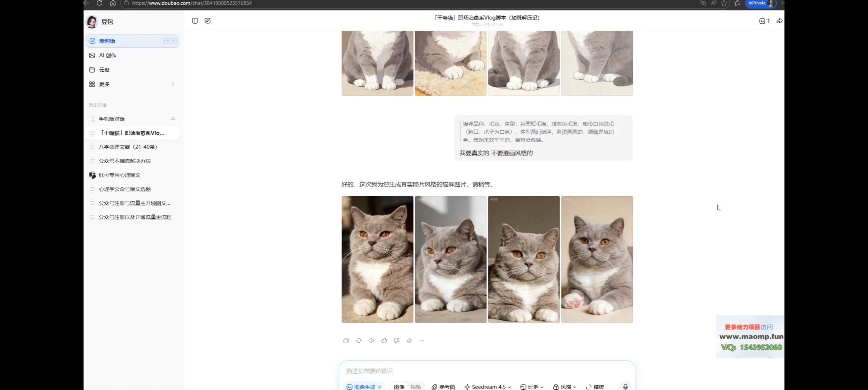Click the 豆包 avatar logo
Screen dimensions: 868x390
coord(92,21)
